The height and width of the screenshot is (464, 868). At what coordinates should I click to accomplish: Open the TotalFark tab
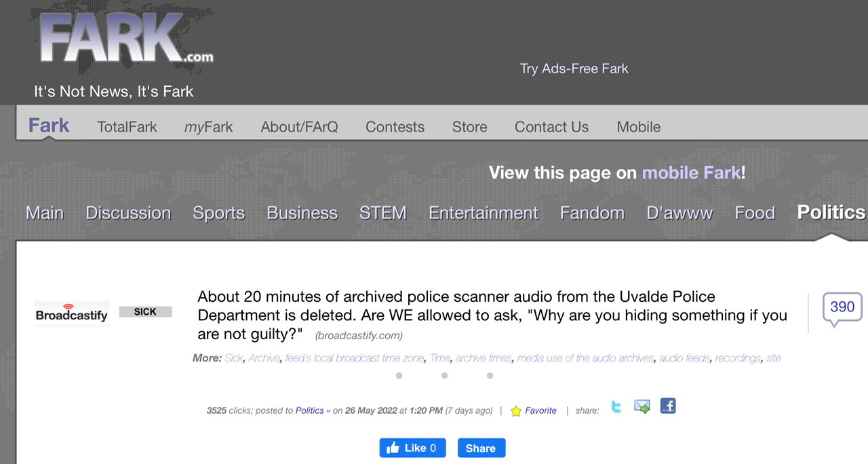[x=127, y=127]
